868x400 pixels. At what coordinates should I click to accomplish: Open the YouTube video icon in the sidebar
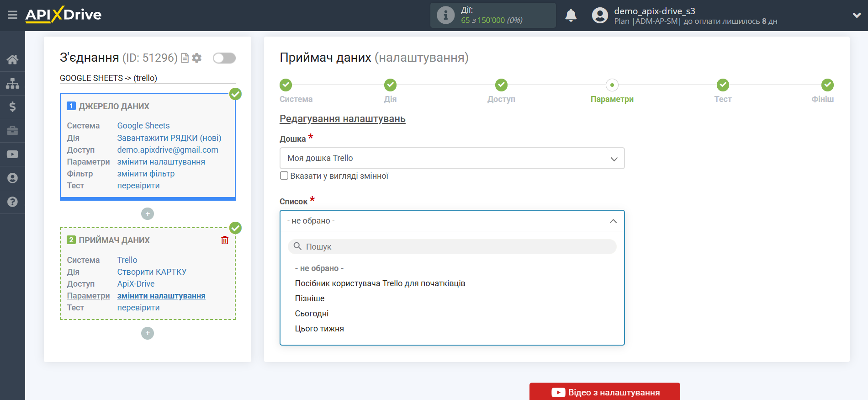pyautogui.click(x=12, y=155)
